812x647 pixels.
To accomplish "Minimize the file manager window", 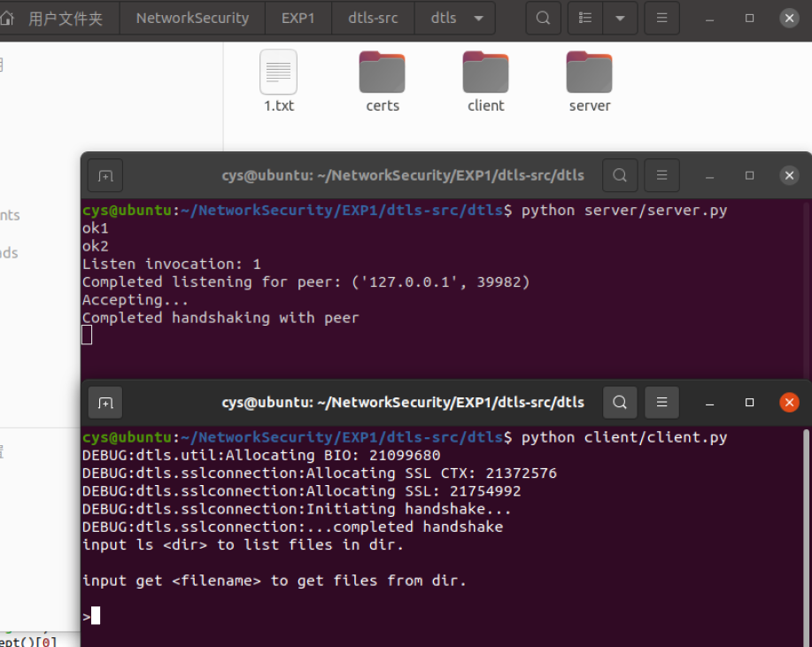I will coord(710,19).
